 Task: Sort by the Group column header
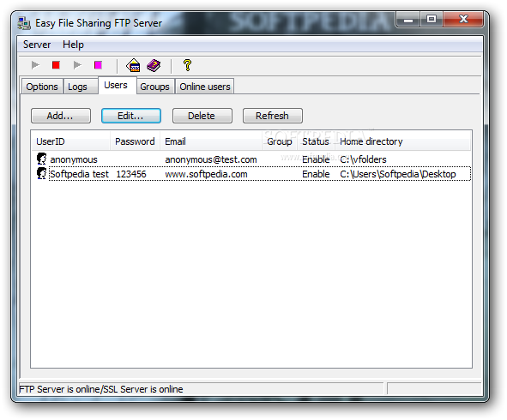point(280,141)
